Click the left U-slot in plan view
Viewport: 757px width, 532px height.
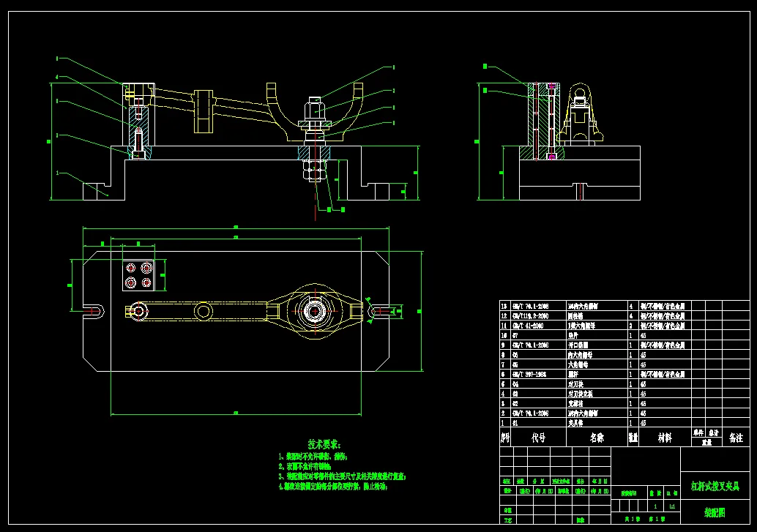point(94,312)
